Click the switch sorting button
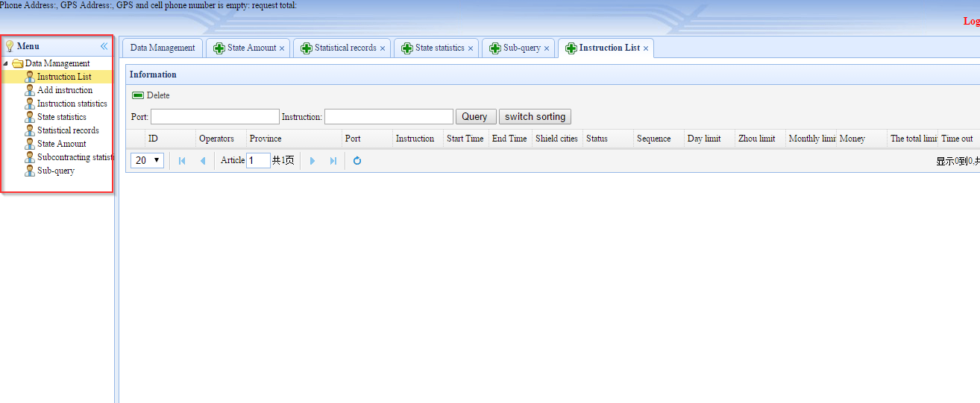 535,117
